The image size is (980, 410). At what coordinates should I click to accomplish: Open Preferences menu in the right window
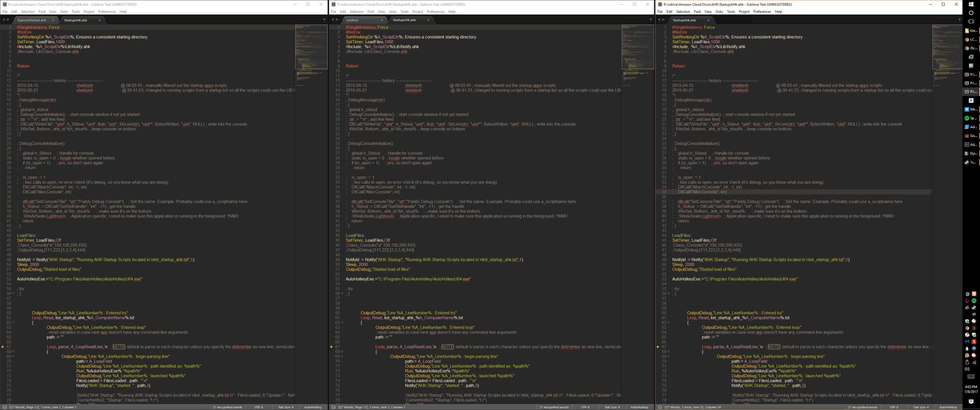[762, 12]
